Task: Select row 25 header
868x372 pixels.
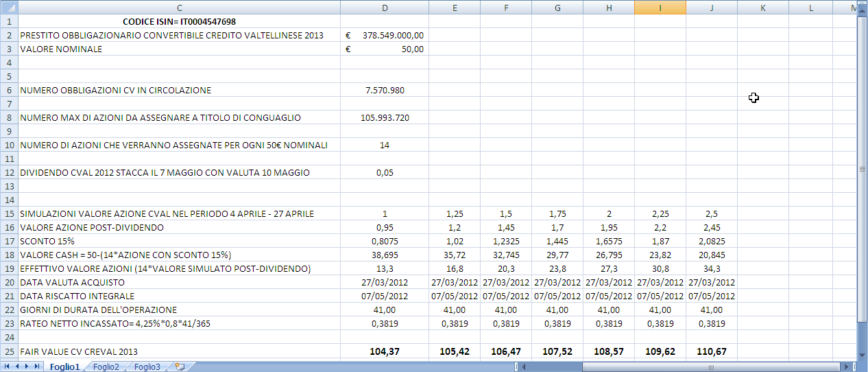Action: pyautogui.click(x=9, y=351)
